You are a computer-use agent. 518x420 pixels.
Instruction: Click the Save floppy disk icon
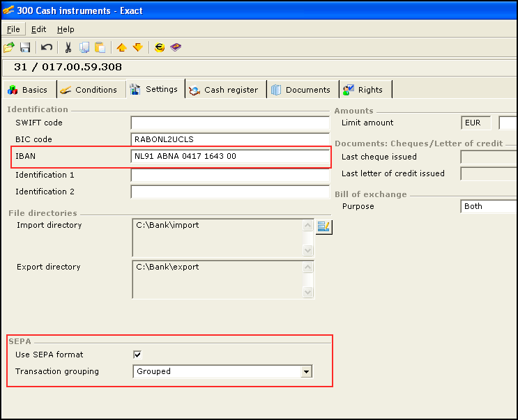tap(25, 47)
